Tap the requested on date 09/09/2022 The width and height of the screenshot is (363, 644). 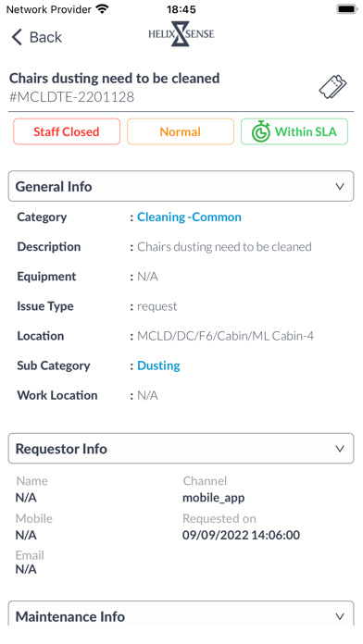(x=216, y=535)
